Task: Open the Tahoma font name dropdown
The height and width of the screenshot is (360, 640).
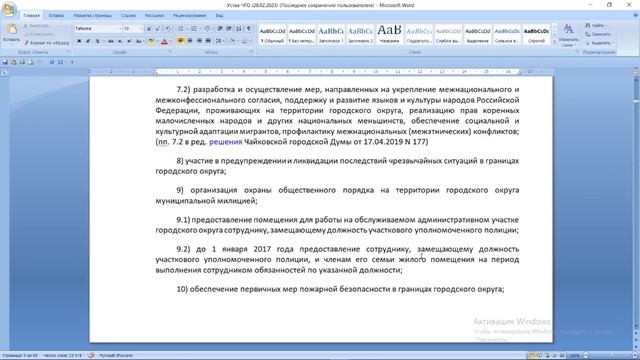Action: (x=120, y=29)
